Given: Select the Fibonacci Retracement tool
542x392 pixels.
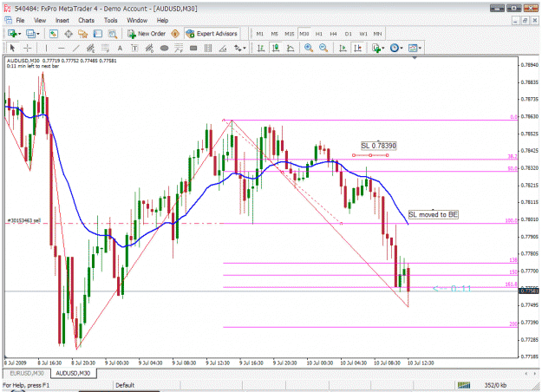Looking at the screenshot, I should pyautogui.click(x=105, y=48).
